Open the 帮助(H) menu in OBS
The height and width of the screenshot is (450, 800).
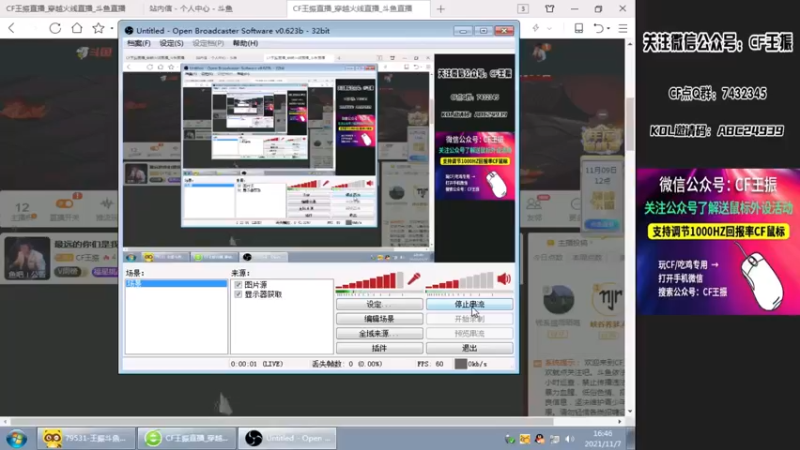(245, 43)
